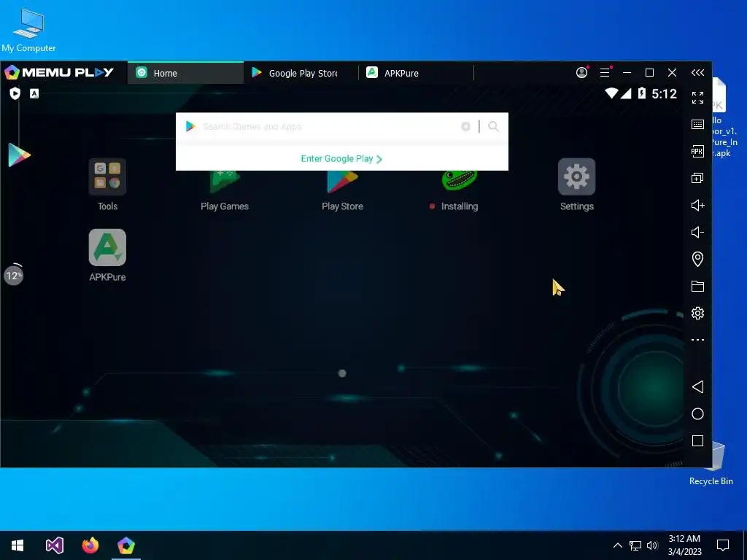Click the MEMU PLAY logo
The width and height of the screenshot is (747, 560).
pos(60,72)
